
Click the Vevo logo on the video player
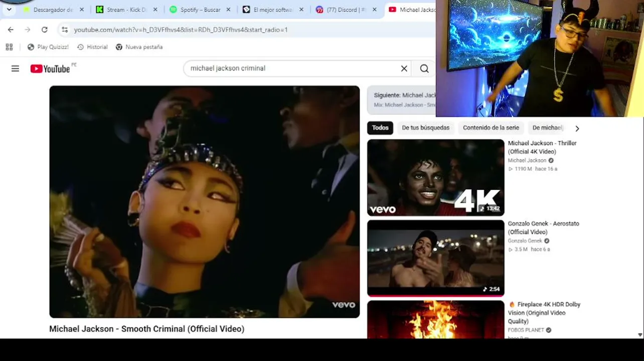click(x=344, y=304)
